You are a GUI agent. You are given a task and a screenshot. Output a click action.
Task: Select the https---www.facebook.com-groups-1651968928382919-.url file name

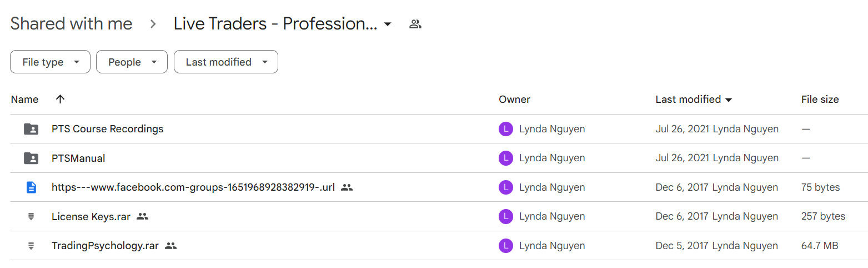click(193, 187)
